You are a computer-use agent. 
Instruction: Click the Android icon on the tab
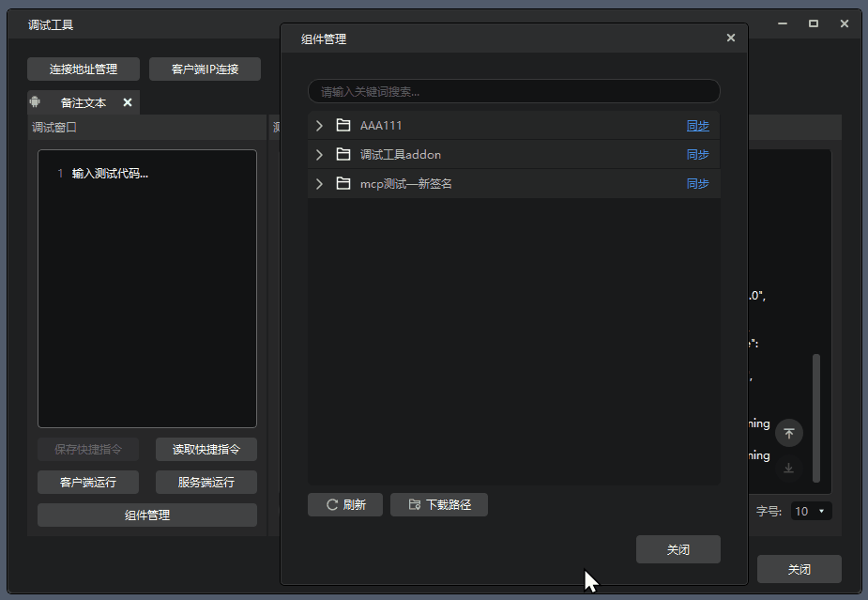tap(36, 102)
